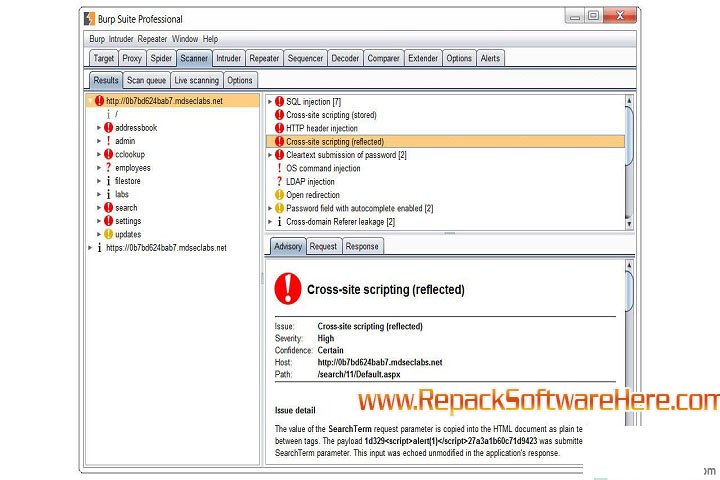Screen dimensions: 720x480
Task: Select the Cross-site scripting (reflected) issue row
Action: click(445, 141)
